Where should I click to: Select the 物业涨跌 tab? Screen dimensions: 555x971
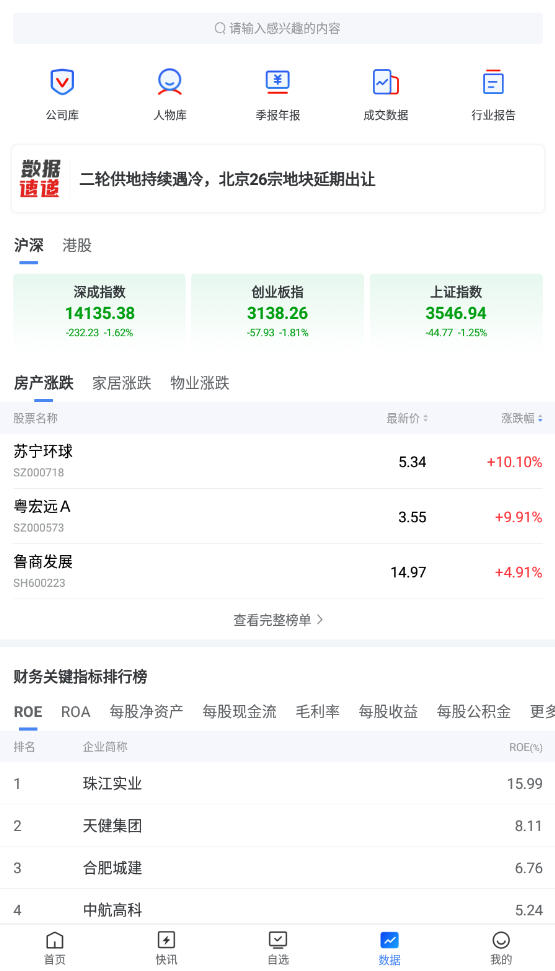coord(199,383)
